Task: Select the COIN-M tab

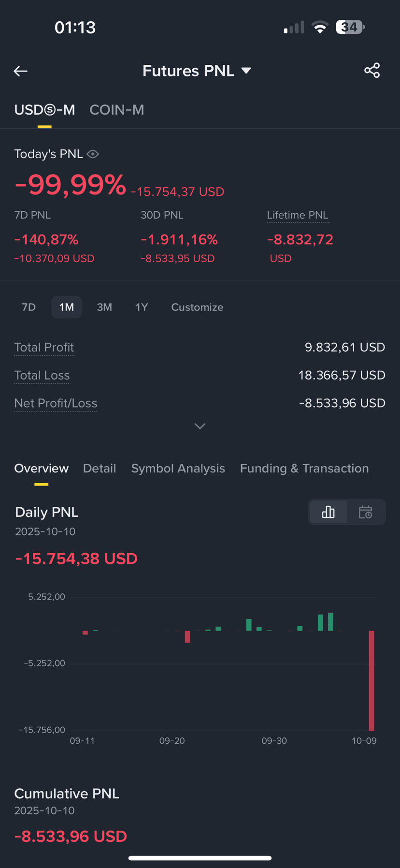Action: (117, 110)
